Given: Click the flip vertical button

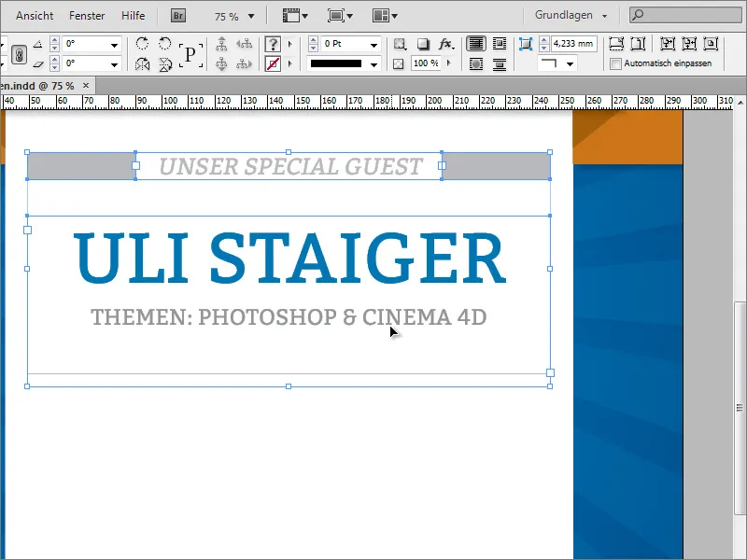Looking at the screenshot, I should [164, 63].
